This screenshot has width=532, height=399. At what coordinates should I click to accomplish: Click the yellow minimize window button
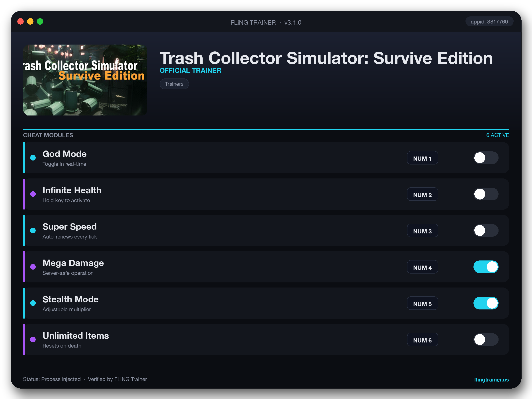pyautogui.click(x=30, y=22)
